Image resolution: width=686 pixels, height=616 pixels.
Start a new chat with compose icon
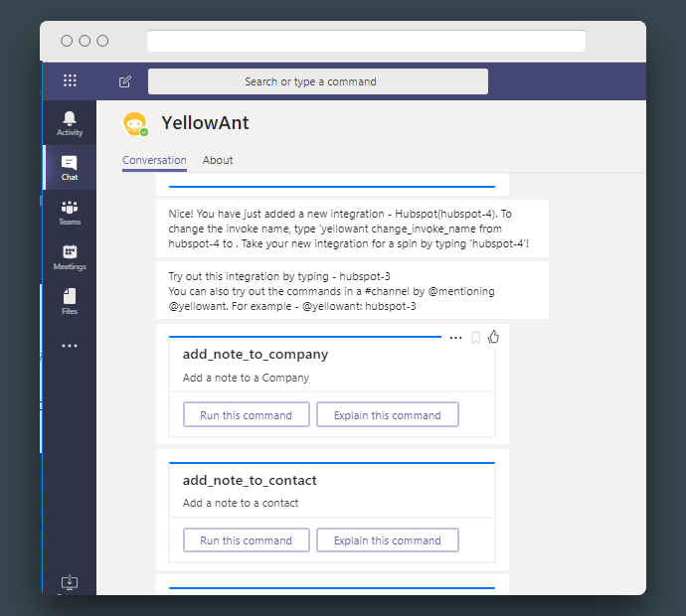pos(125,81)
